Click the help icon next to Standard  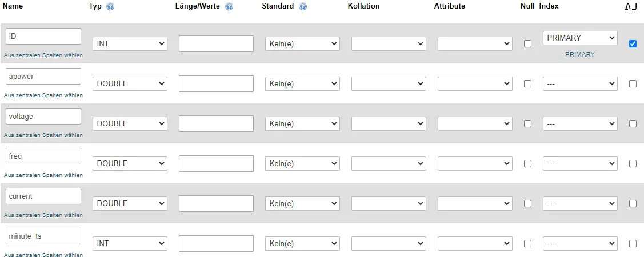coord(303,6)
